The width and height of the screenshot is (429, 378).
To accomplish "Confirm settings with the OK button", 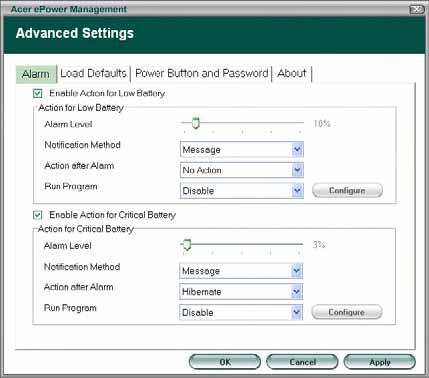I will (225, 362).
